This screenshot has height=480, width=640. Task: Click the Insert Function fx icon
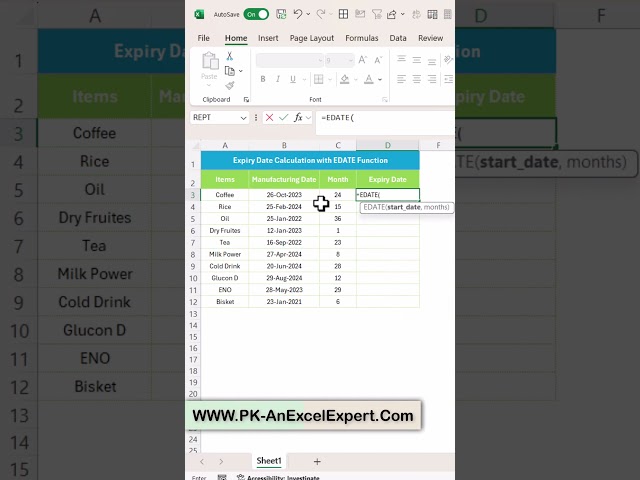point(298,118)
